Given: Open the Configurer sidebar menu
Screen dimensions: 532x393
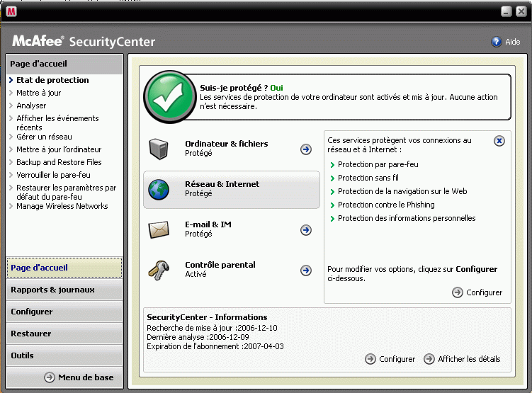Looking at the screenshot, I should coord(64,312).
